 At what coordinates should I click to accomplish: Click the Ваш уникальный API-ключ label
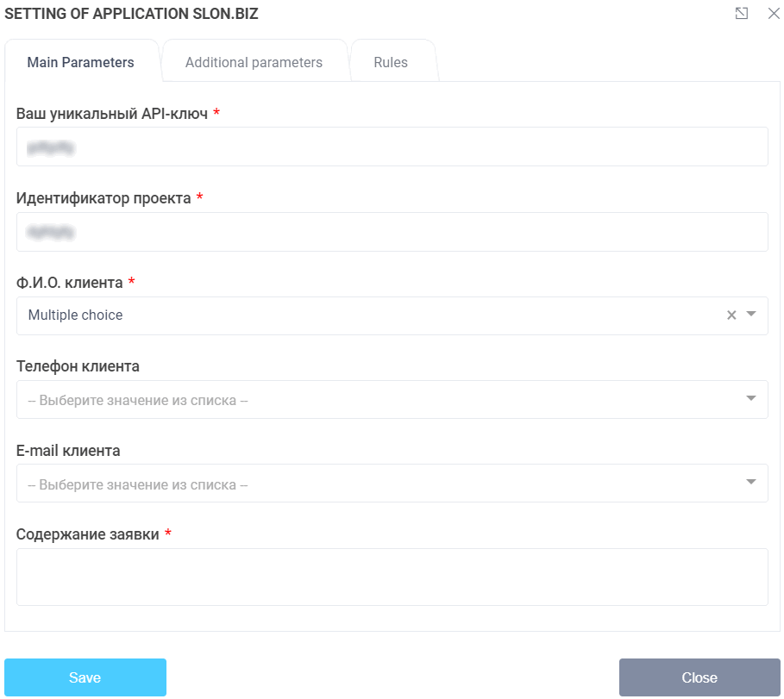pyautogui.click(x=112, y=114)
